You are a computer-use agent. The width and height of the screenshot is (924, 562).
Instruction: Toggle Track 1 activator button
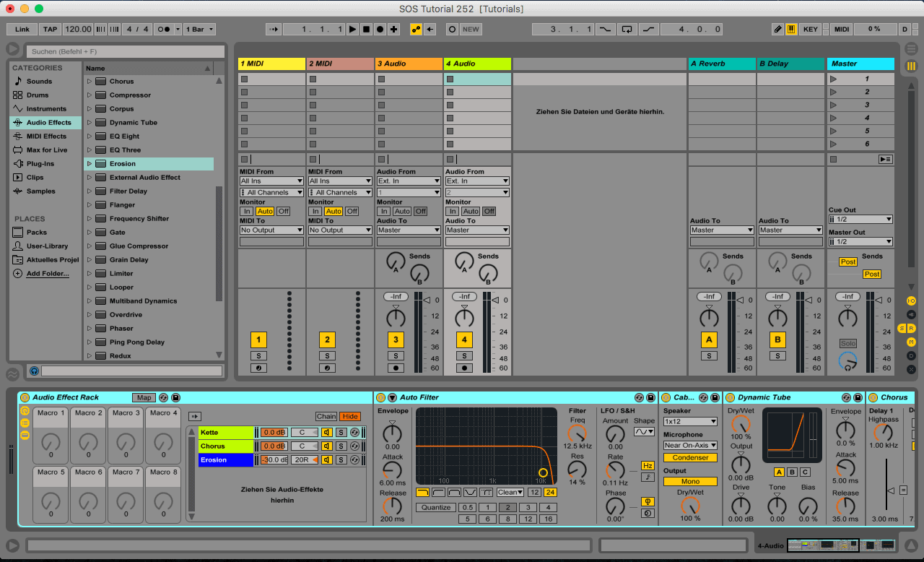point(258,340)
